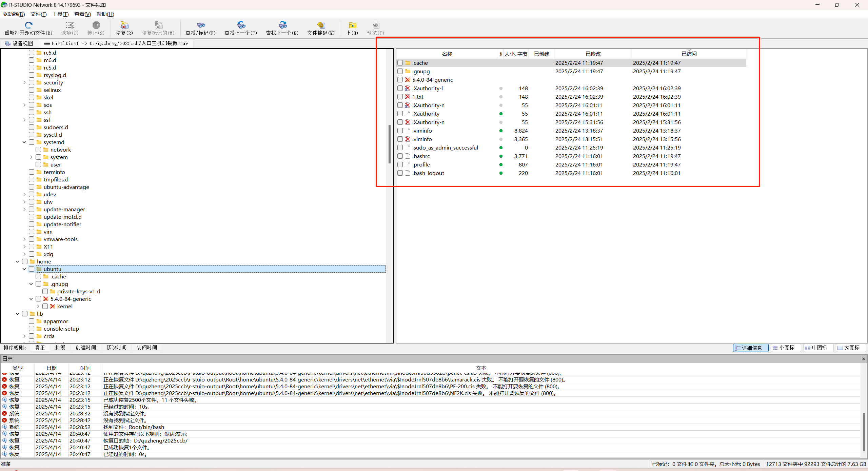Click the Recover (恢复) toolbar icon
Viewport: 868px width, 471px height.
click(x=124, y=25)
